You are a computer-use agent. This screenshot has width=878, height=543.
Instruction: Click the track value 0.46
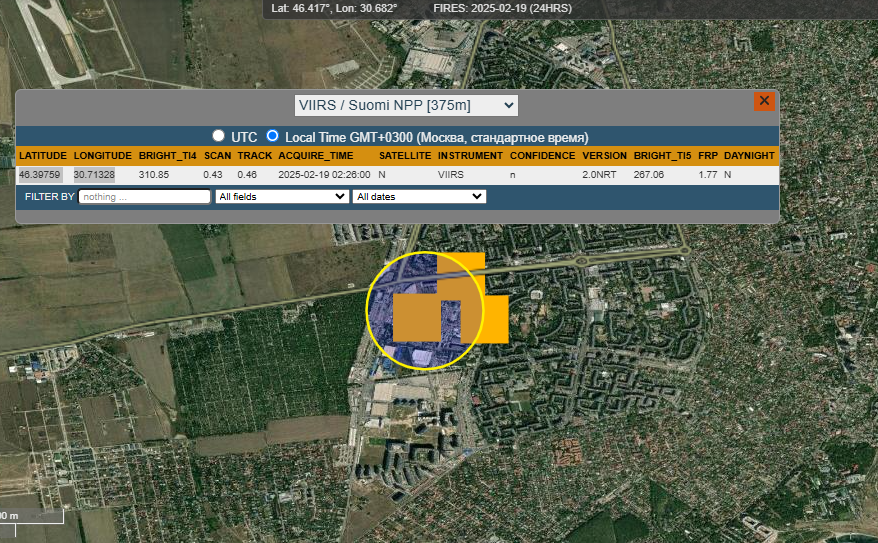(x=247, y=175)
